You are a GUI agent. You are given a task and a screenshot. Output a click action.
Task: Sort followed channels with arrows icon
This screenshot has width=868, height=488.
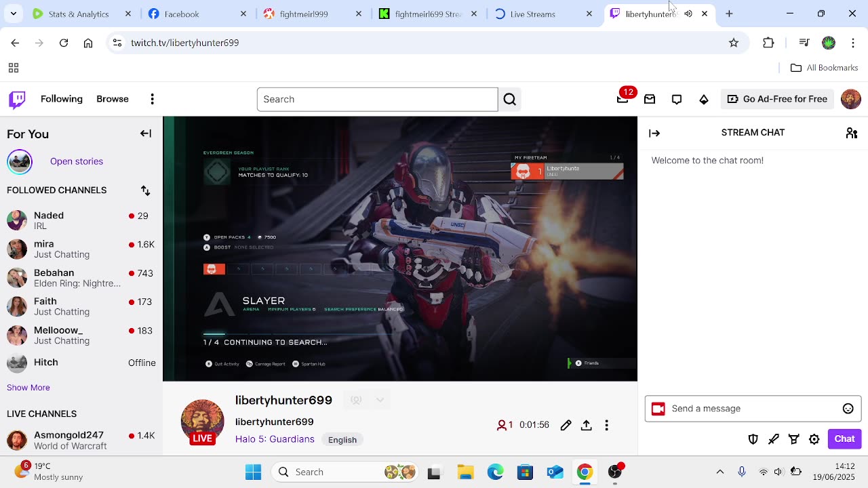click(146, 190)
